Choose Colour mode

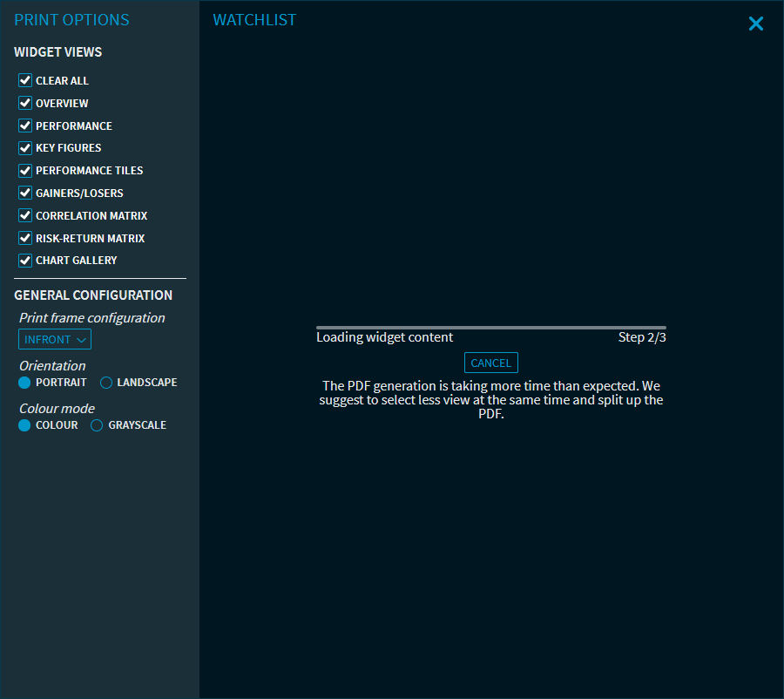[x=24, y=425]
